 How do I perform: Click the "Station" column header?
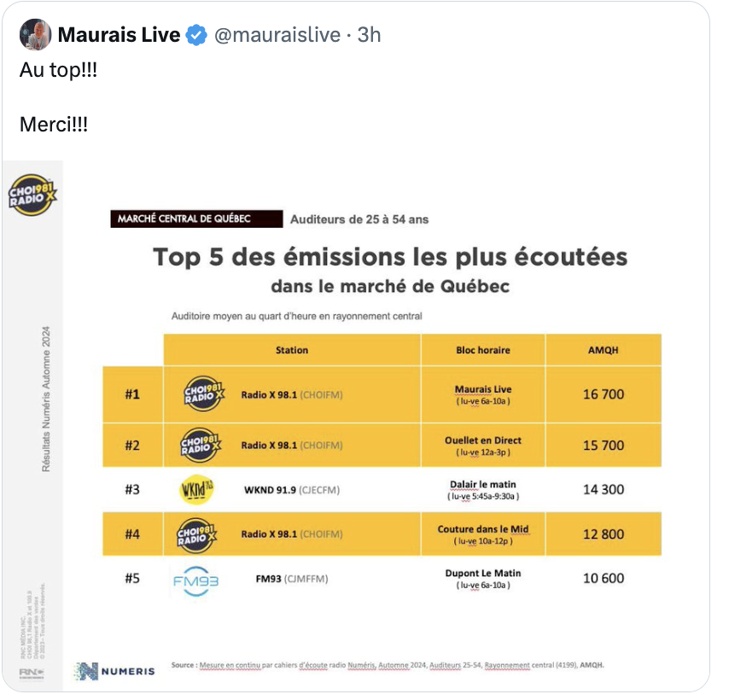tap(292, 350)
